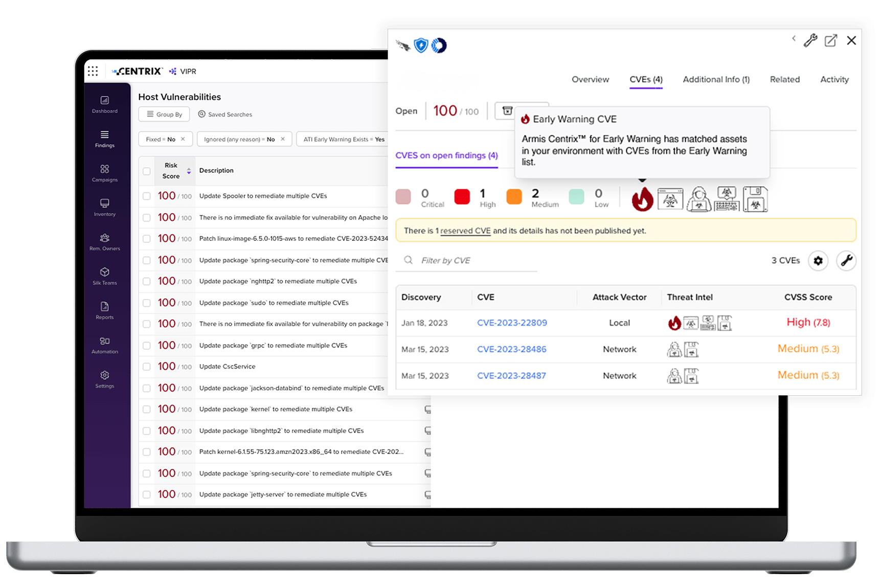This screenshot has width=882, height=588.
Task: Open CVE-2023-22809 details
Action: pos(512,323)
